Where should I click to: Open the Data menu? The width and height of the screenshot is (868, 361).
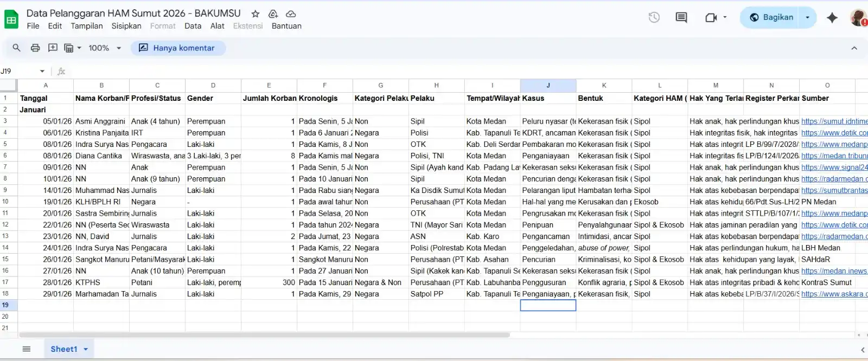coord(193,26)
